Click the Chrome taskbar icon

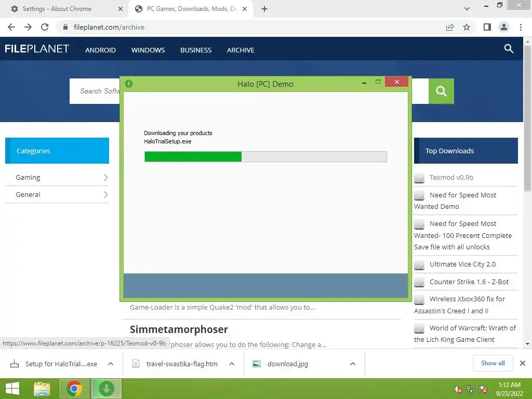(74, 389)
